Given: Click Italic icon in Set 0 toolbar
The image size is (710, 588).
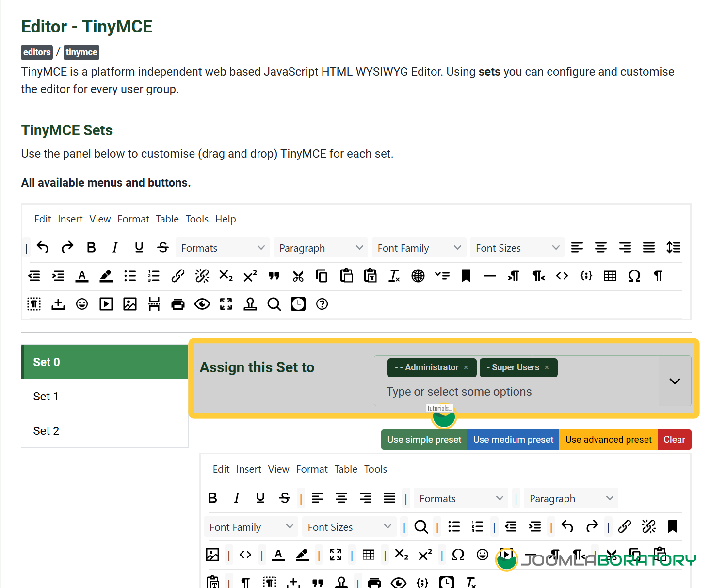Looking at the screenshot, I should [237, 498].
